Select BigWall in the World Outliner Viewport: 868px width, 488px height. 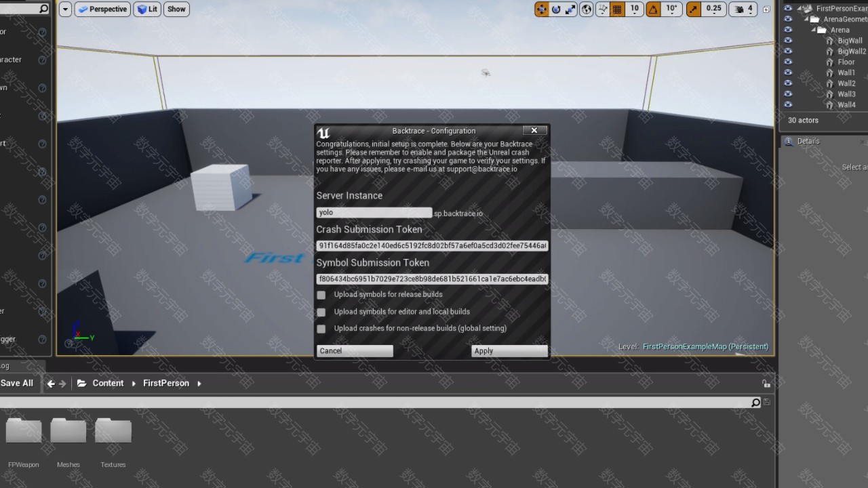click(x=850, y=41)
